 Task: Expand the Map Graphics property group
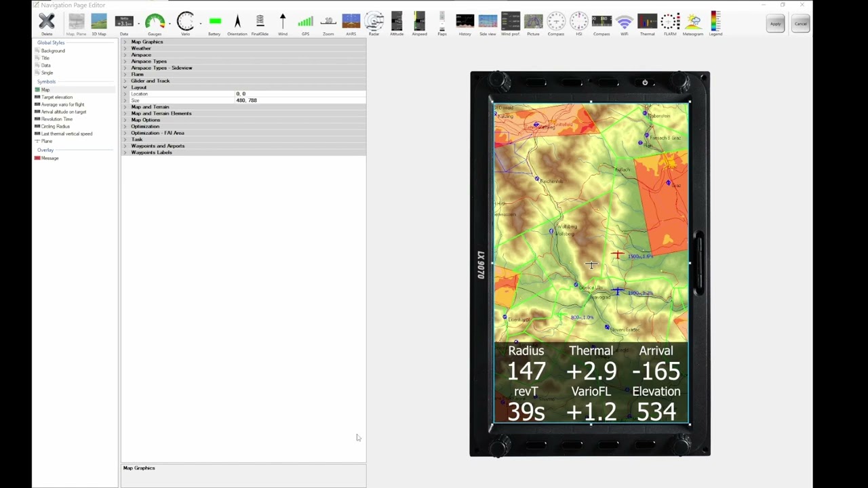point(125,42)
